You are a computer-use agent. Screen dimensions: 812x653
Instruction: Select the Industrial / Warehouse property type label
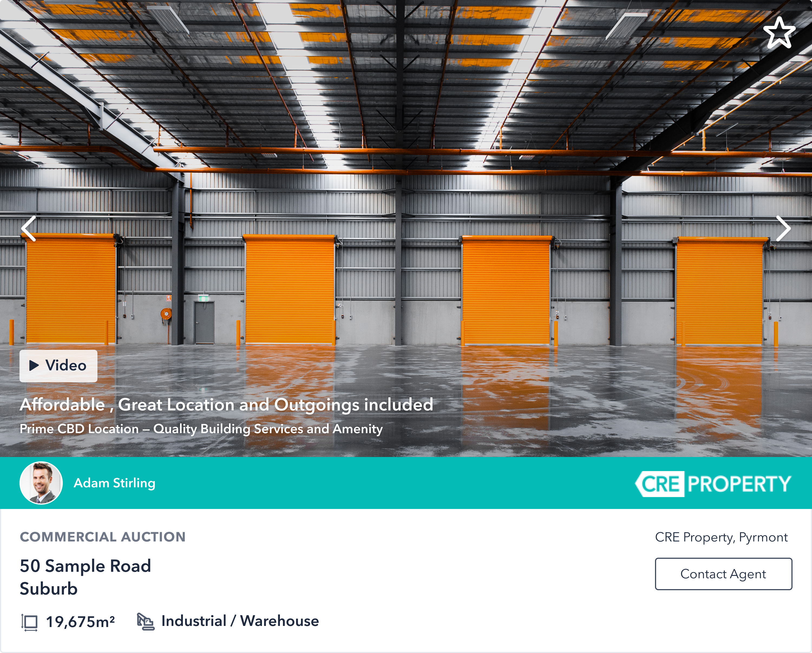pyautogui.click(x=240, y=621)
